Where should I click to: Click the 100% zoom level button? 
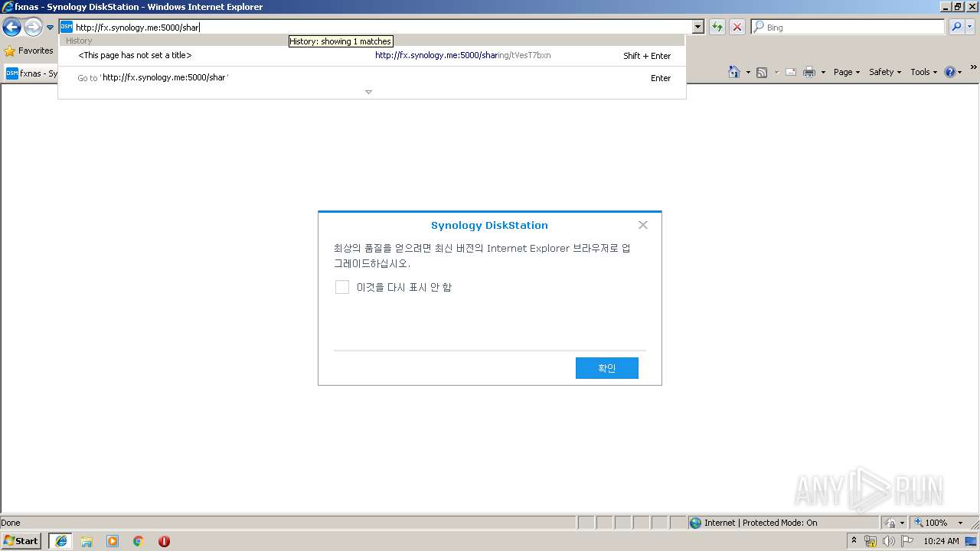click(931, 523)
